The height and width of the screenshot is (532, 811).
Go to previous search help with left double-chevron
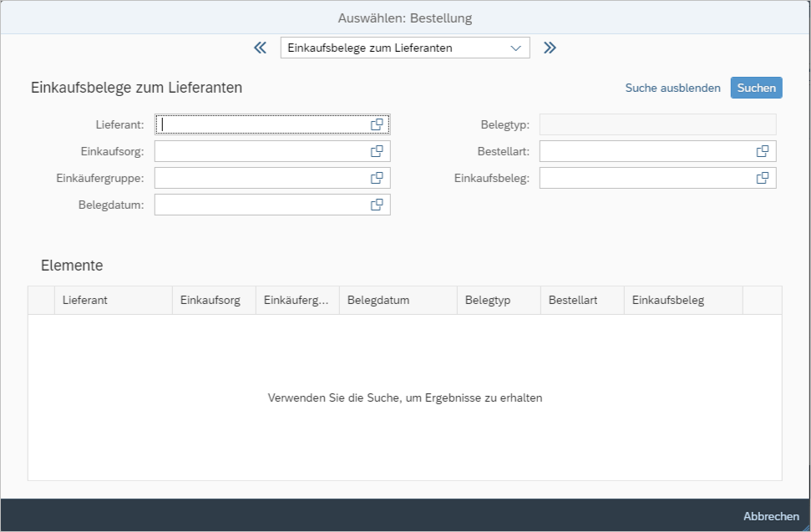[260, 48]
